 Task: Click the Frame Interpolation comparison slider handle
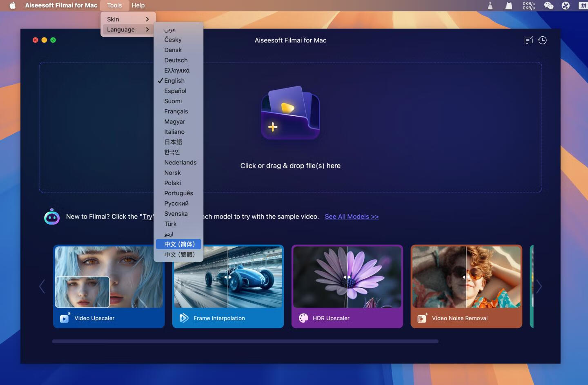228,277
